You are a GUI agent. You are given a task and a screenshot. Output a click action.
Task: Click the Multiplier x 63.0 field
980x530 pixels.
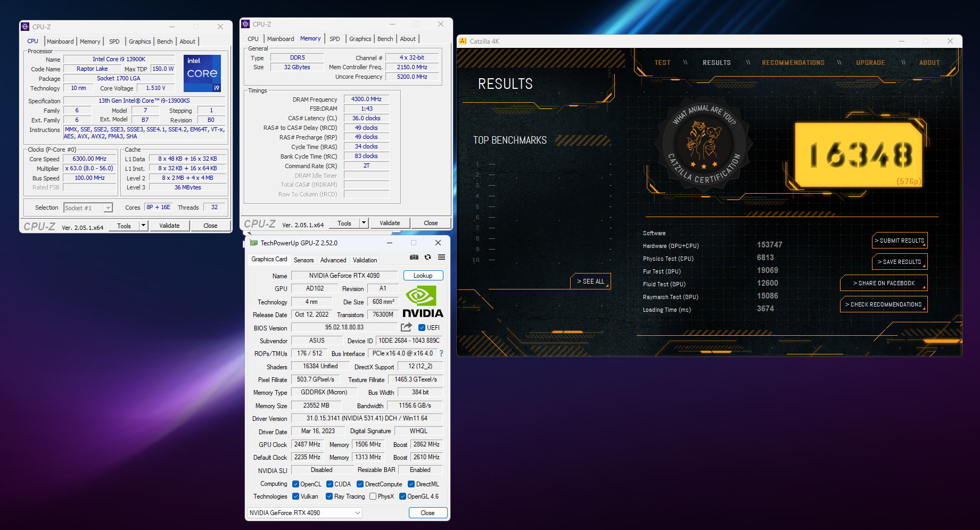(x=89, y=168)
